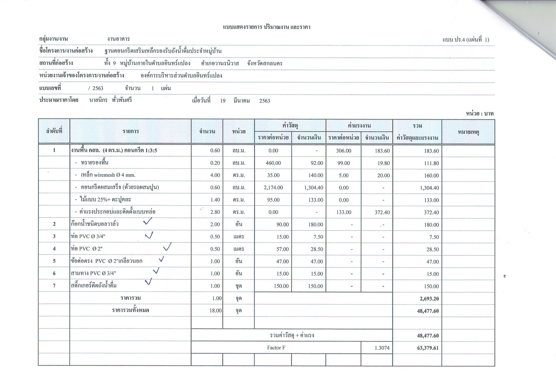556x392 pixels.
Task: Click the Factor F label
Action: point(276,348)
